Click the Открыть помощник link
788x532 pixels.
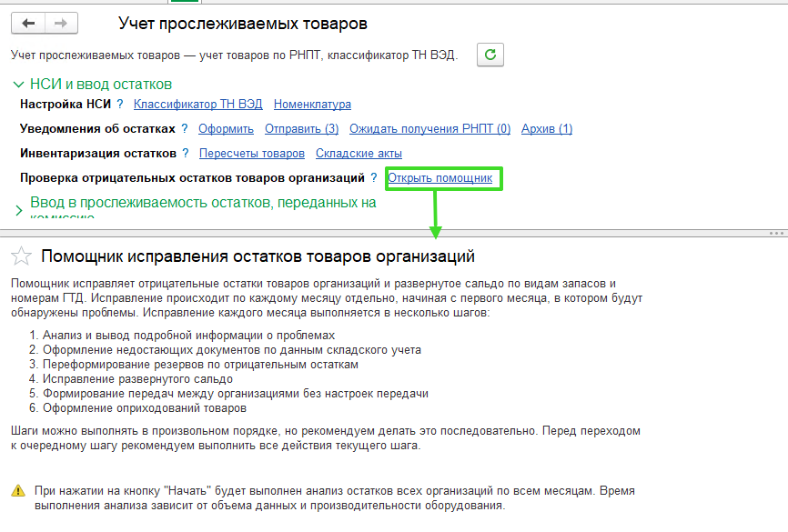tap(440, 178)
